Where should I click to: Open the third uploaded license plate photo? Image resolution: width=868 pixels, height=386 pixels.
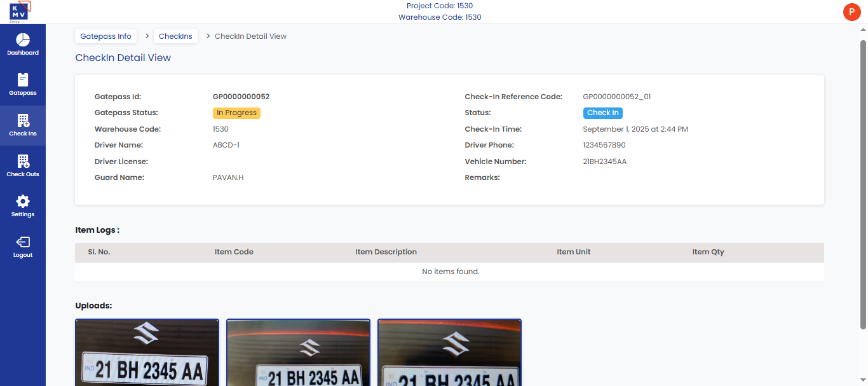point(449,353)
